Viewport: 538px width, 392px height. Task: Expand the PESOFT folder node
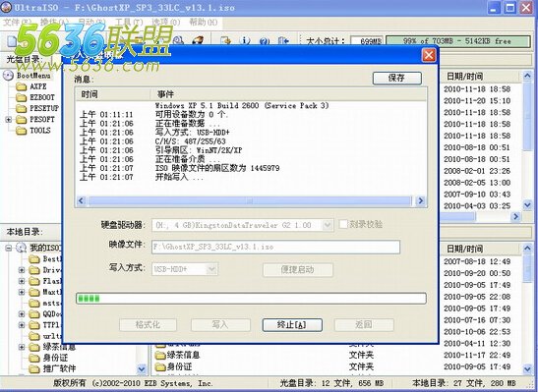coord(8,120)
